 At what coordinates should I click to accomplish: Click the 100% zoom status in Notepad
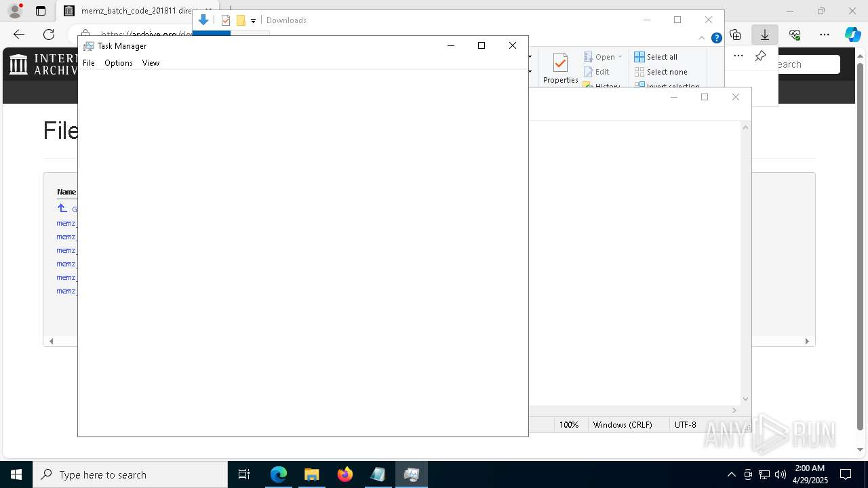tap(569, 424)
